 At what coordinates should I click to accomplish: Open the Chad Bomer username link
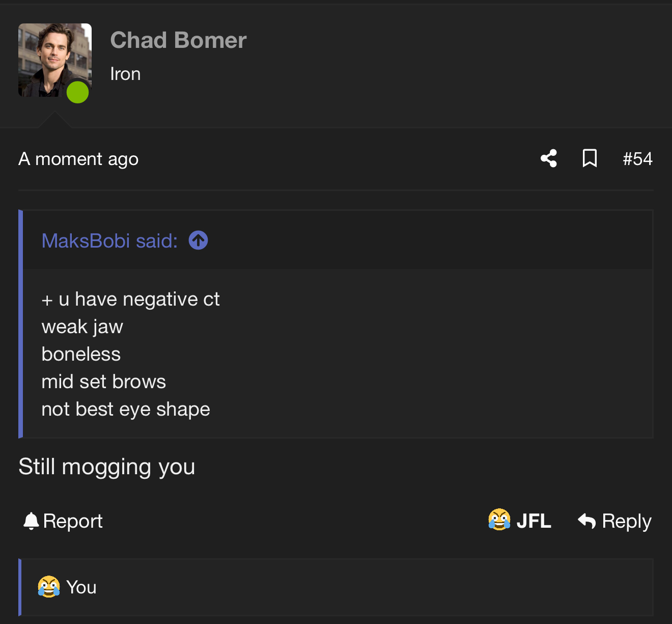[178, 40]
